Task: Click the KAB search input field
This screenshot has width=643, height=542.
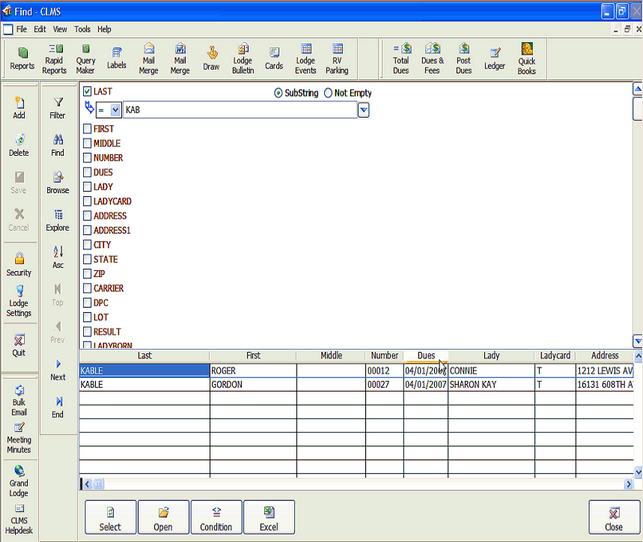Action: pyautogui.click(x=238, y=110)
